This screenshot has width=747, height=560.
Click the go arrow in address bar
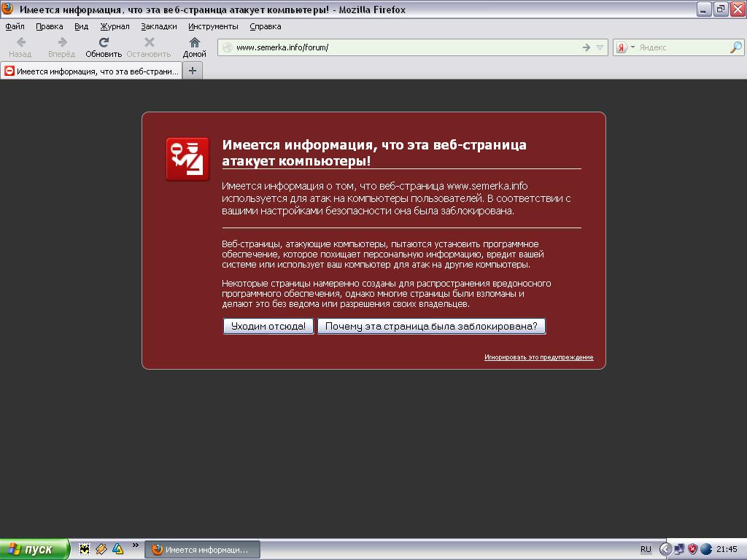[586, 47]
